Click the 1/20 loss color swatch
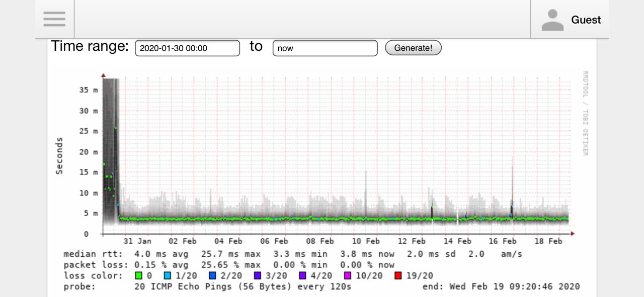The height and width of the screenshot is (297, 644). pos(168,275)
